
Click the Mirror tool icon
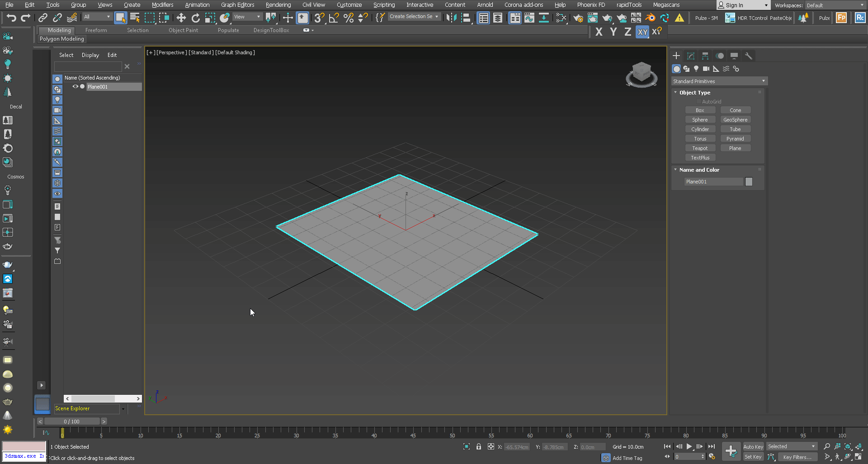pyautogui.click(x=451, y=18)
